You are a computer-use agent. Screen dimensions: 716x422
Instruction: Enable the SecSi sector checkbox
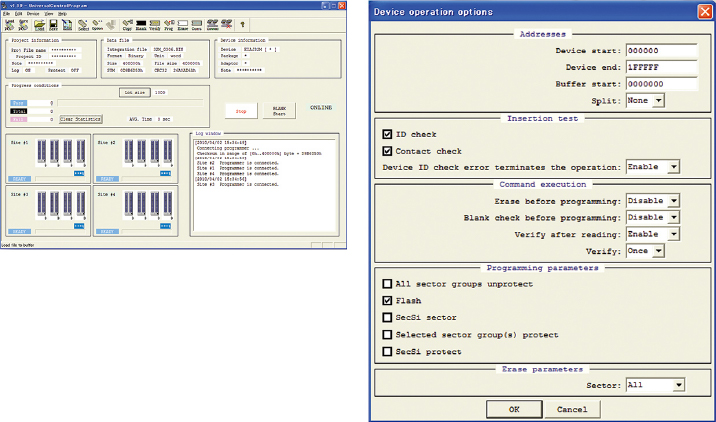(387, 317)
